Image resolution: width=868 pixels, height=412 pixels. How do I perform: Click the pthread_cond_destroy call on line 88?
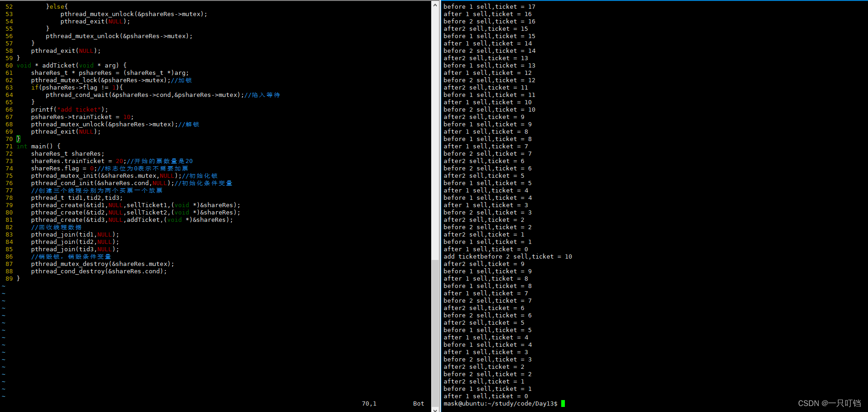coord(99,271)
